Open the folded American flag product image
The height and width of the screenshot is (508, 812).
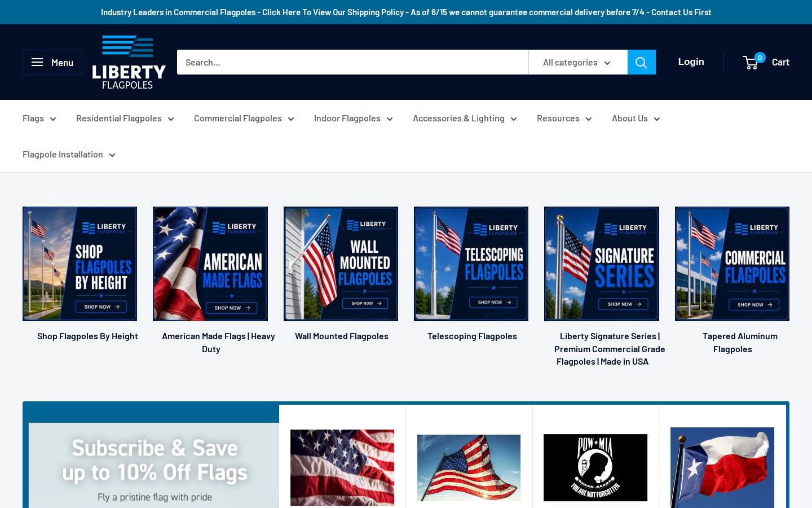[342, 467]
